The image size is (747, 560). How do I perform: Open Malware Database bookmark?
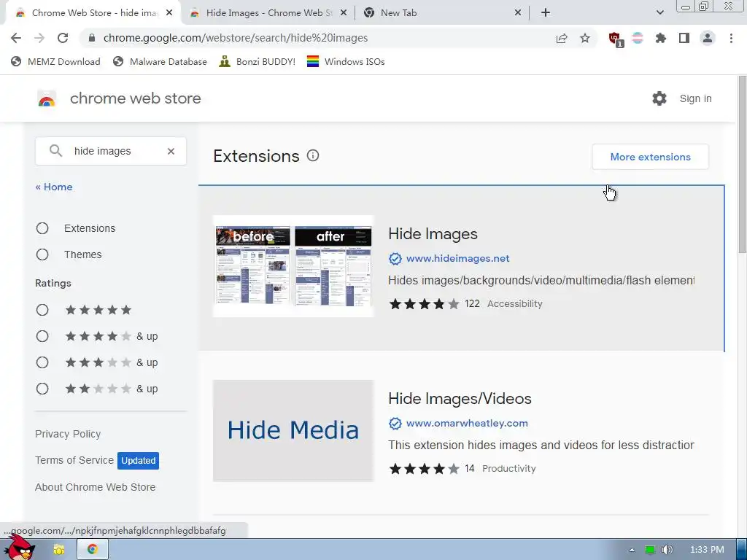tap(160, 62)
